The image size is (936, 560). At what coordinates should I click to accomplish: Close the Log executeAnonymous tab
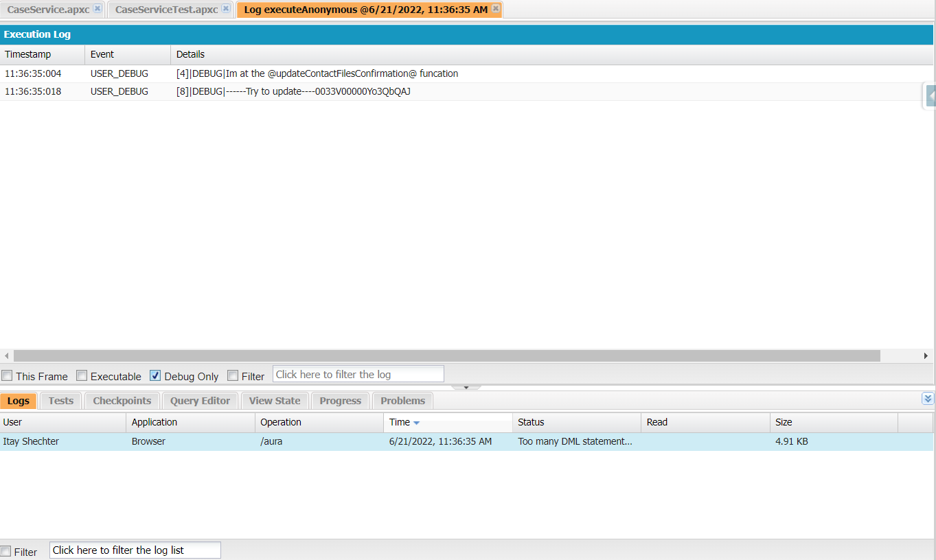click(x=496, y=9)
